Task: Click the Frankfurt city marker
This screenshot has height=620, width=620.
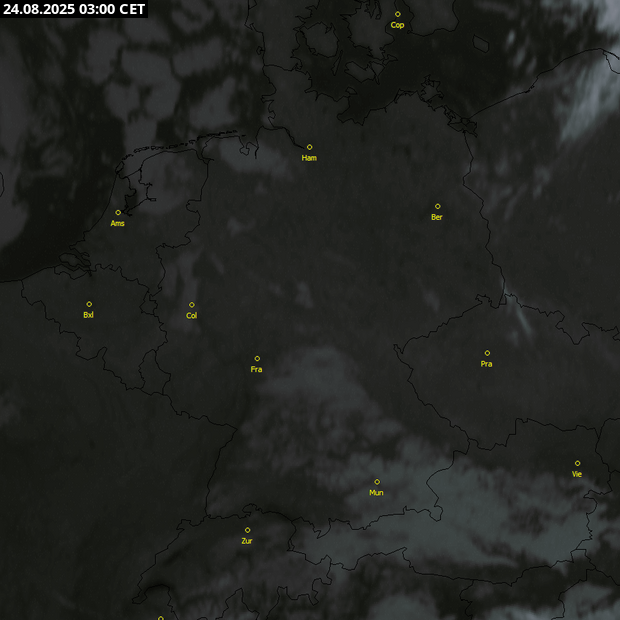Action: click(257, 359)
